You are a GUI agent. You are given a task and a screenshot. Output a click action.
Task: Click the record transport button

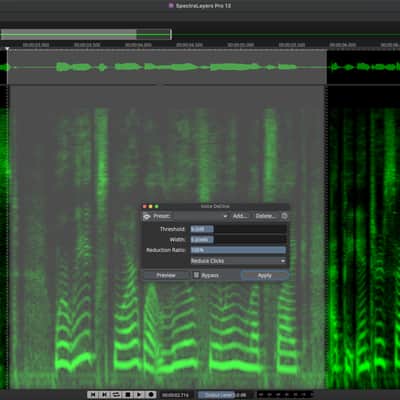pyautogui.click(x=151, y=395)
